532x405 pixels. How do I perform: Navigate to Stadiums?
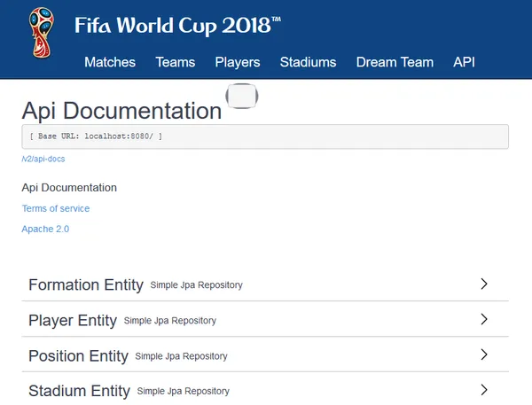[308, 62]
